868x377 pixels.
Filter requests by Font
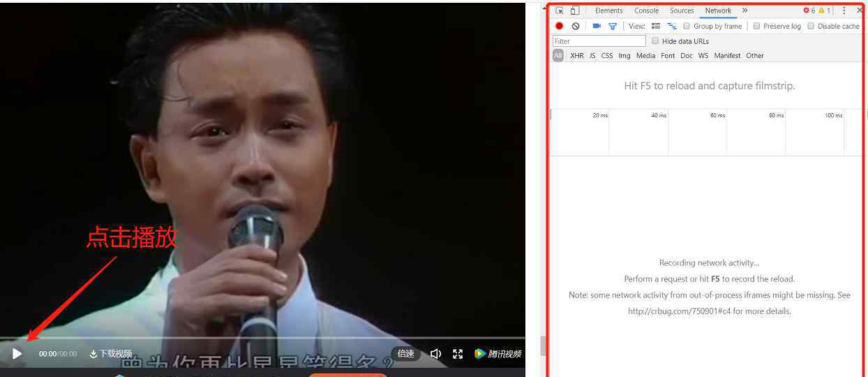coord(668,56)
